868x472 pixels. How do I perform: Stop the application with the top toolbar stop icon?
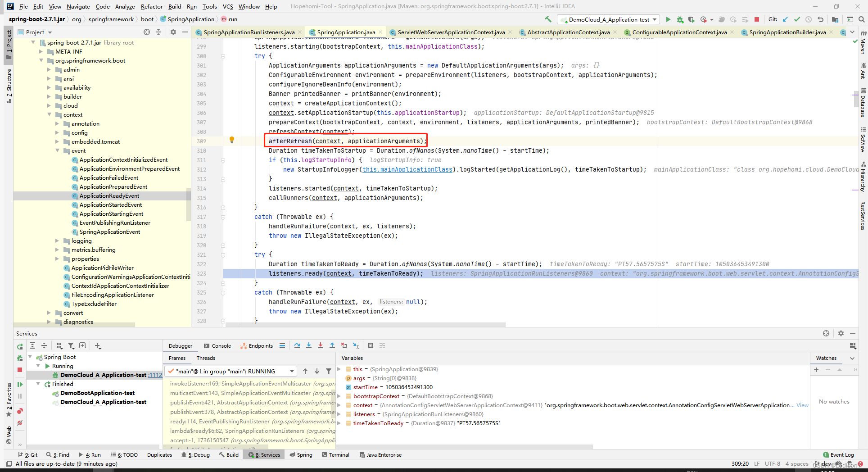757,19
